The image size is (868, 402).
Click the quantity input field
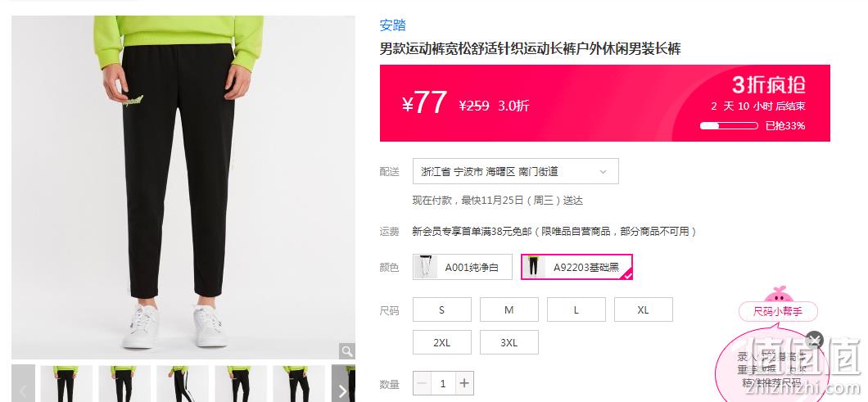pos(443,383)
